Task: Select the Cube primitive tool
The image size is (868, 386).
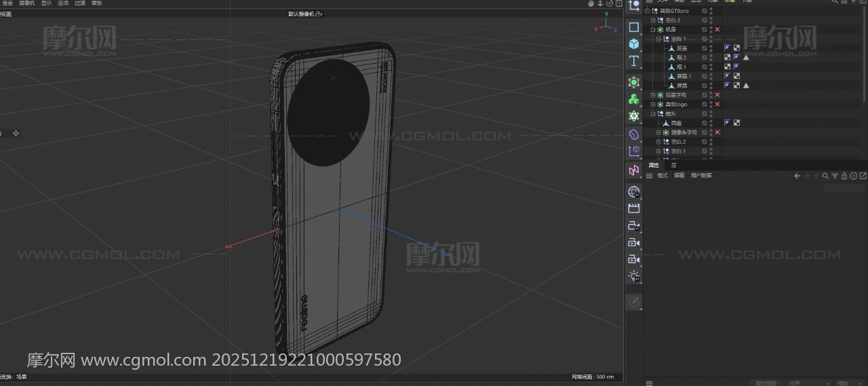Action: click(x=633, y=44)
